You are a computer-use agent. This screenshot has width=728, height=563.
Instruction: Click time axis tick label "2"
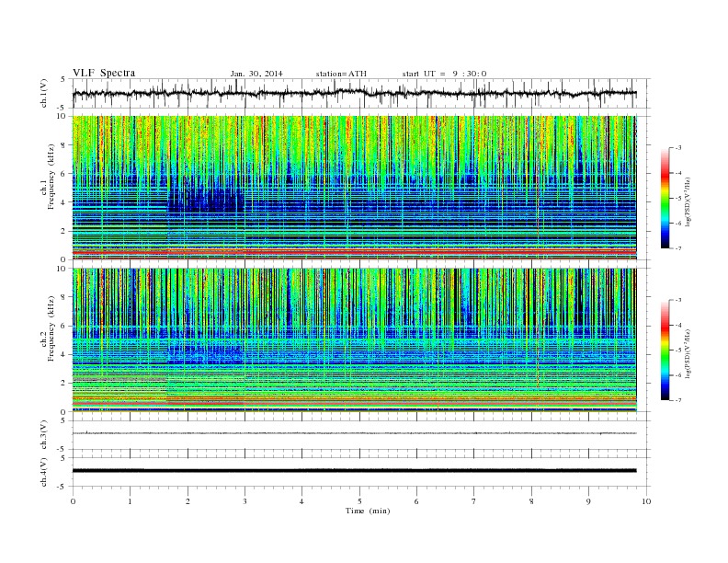pos(188,501)
